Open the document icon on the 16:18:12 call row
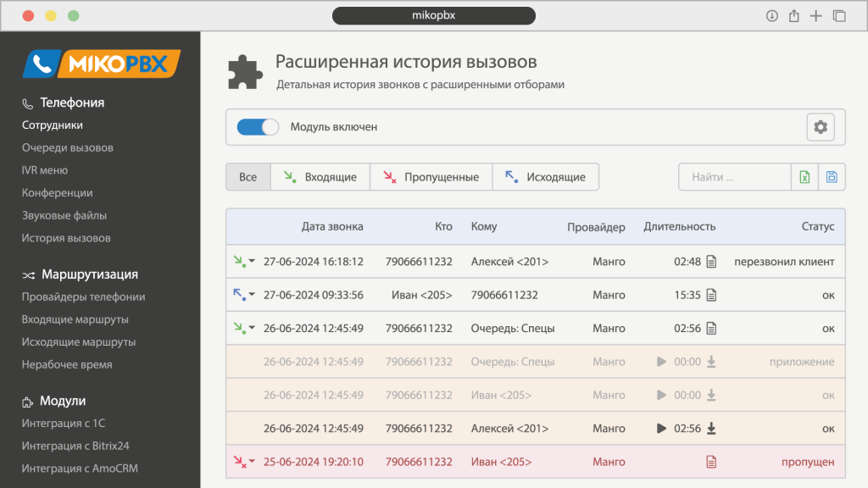The height and width of the screenshot is (488, 868). tap(711, 262)
